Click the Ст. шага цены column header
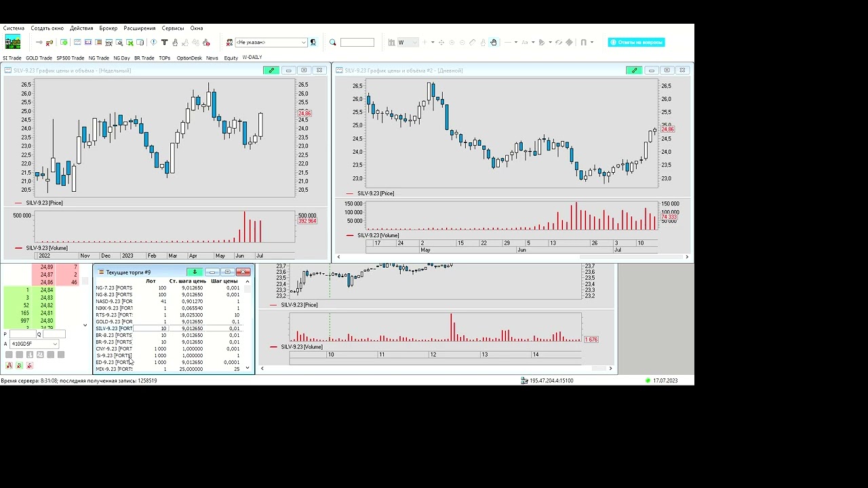 point(187,281)
